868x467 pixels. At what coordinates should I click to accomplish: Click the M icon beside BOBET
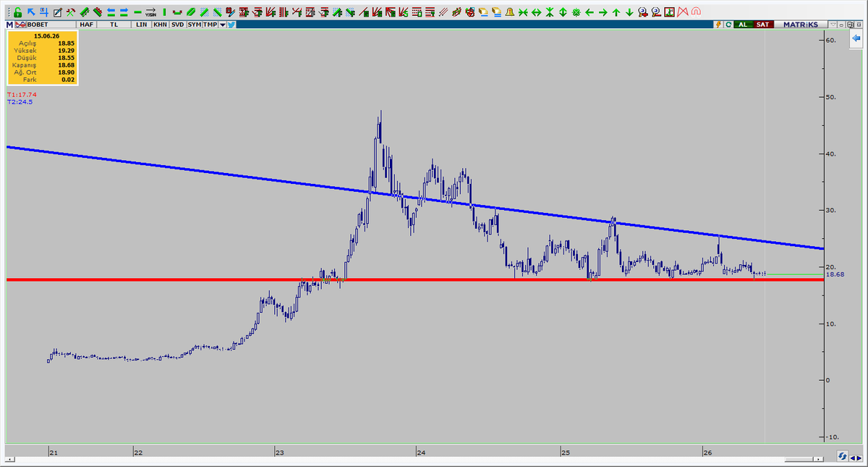pos(9,25)
